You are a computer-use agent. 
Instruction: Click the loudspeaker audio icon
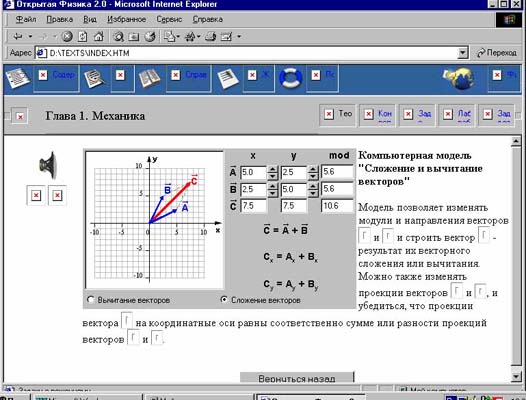click(49, 165)
